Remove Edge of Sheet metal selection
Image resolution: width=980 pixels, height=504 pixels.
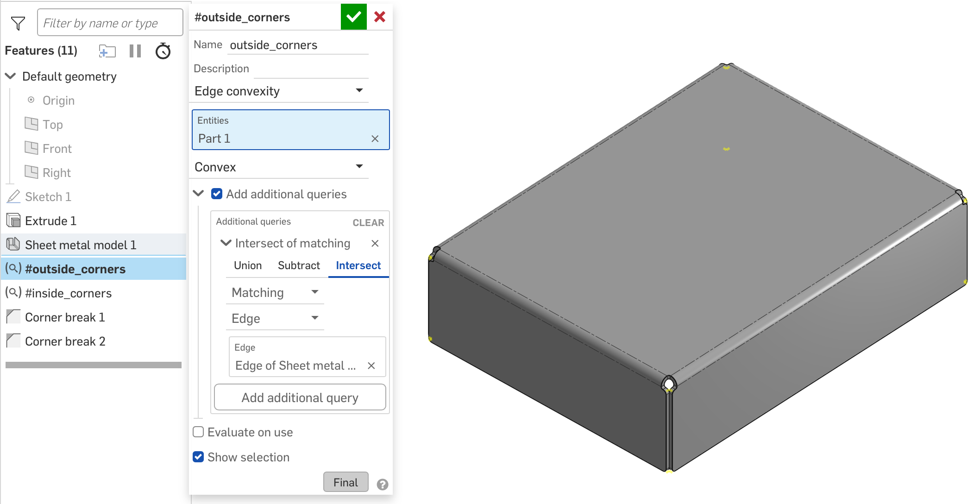click(x=371, y=365)
